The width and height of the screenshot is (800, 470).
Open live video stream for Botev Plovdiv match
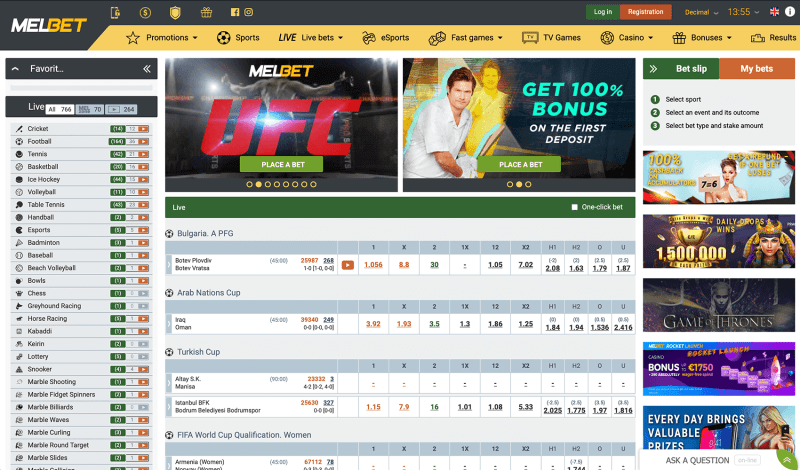(347, 265)
